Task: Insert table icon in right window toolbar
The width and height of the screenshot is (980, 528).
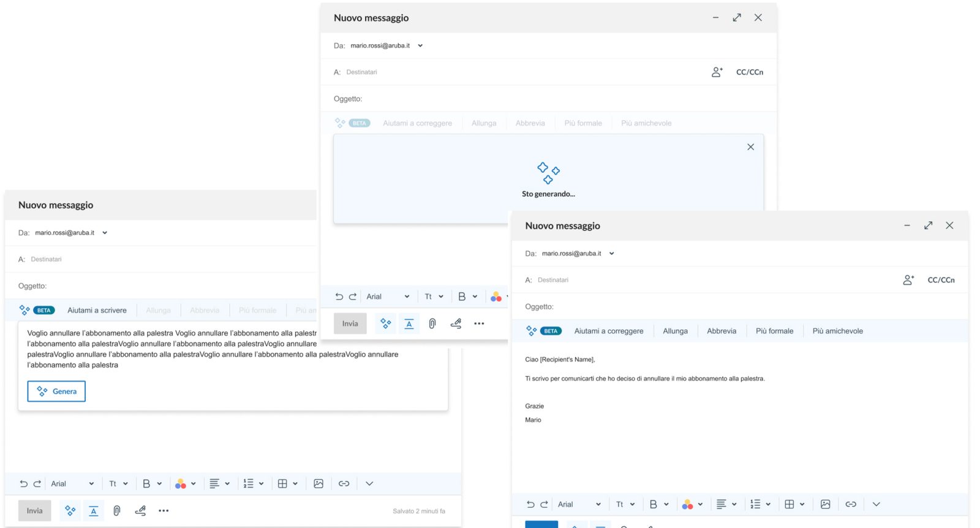Action: tap(790, 505)
